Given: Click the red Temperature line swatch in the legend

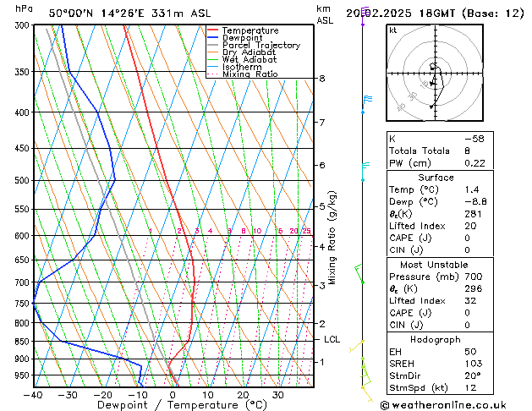Looking at the screenshot, I should (213, 30).
